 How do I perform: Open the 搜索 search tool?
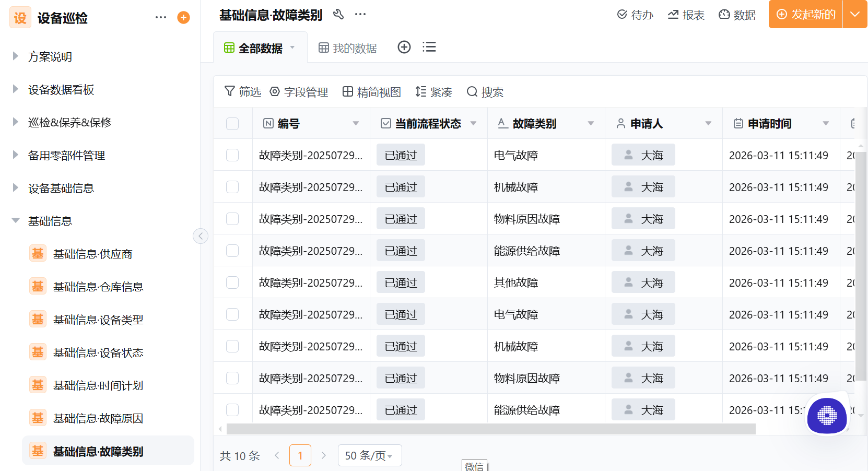[485, 92]
